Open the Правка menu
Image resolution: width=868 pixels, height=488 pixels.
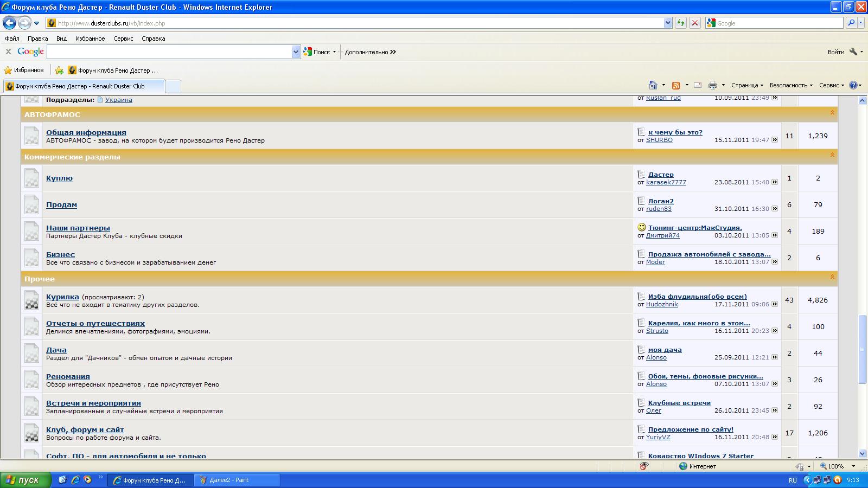pos(38,38)
